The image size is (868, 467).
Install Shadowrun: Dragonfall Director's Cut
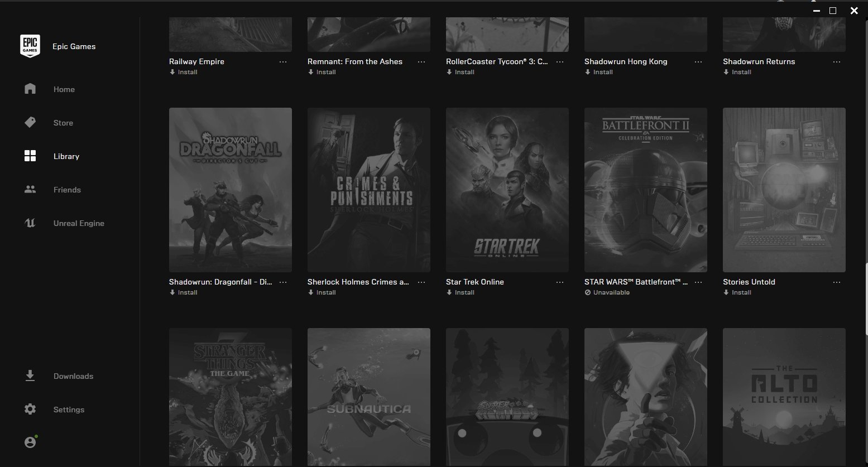point(184,292)
